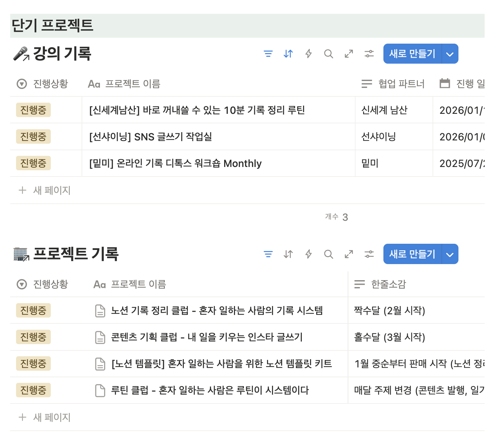Click 진행중 status tag of 루틴 클럽 row
Screen dimensions: 504x435
tap(33, 390)
